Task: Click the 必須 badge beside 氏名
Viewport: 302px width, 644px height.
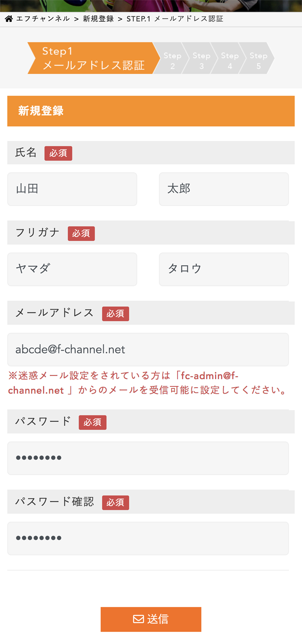Action: pyautogui.click(x=58, y=153)
